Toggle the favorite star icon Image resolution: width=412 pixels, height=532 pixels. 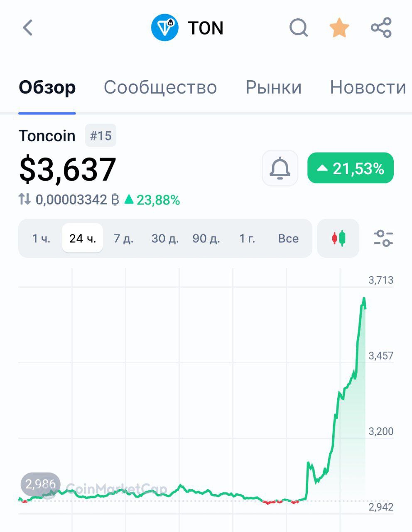pyautogui.click(x=339, y=28)
